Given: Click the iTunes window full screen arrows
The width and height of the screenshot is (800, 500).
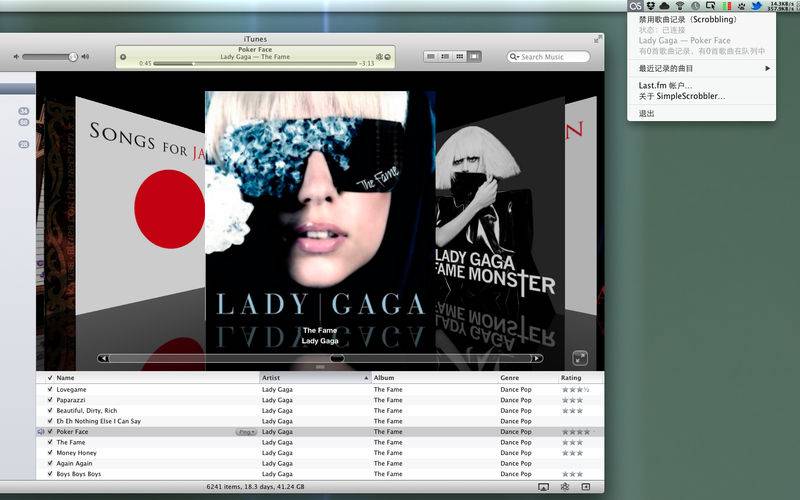Looking at the screenshot, I should point(597,39).
